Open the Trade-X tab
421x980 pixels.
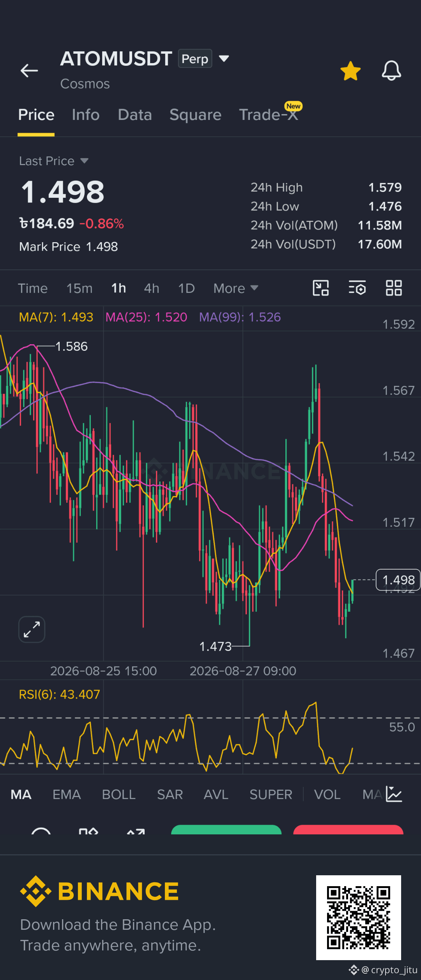point(269,115)
